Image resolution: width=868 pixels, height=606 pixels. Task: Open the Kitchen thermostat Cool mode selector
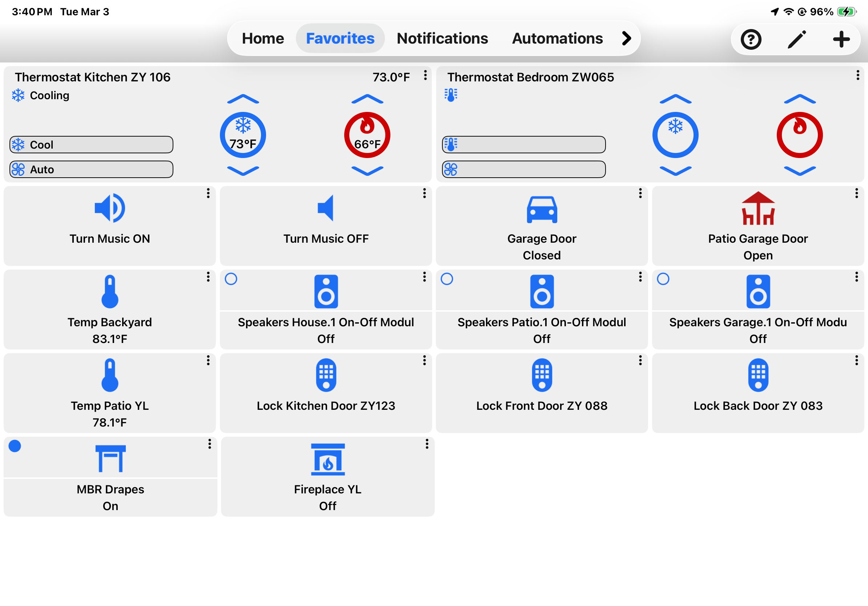point(91,145)
